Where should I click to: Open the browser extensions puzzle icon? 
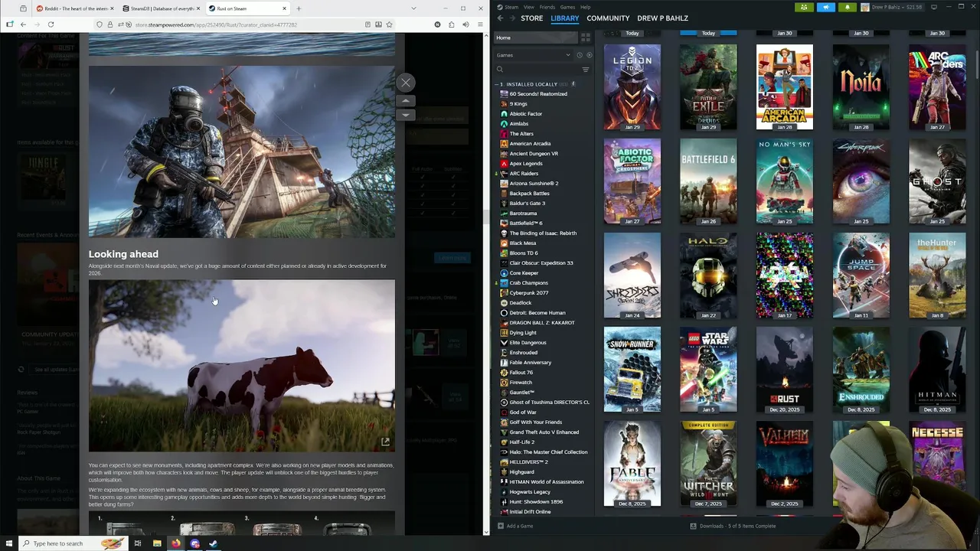click(451, 24)
